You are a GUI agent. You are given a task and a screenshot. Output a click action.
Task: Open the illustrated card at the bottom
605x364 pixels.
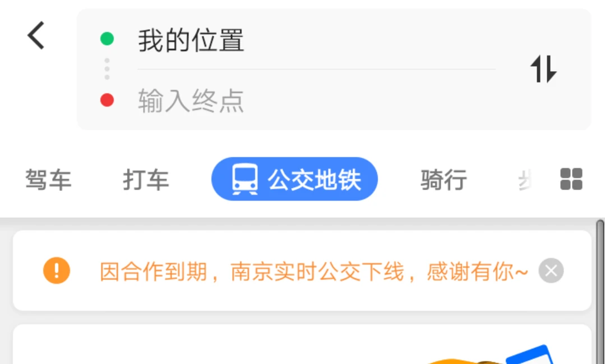coord(302,344)
